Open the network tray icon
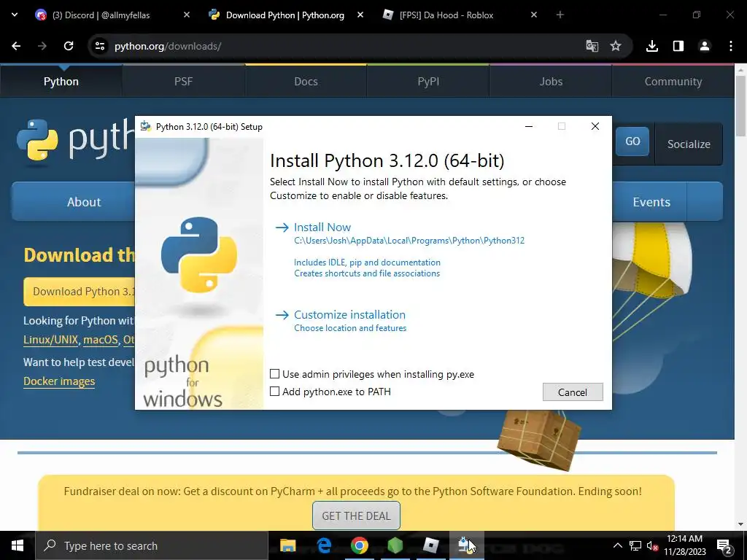The height and width of the screenshot is (560, 747). 635,545
